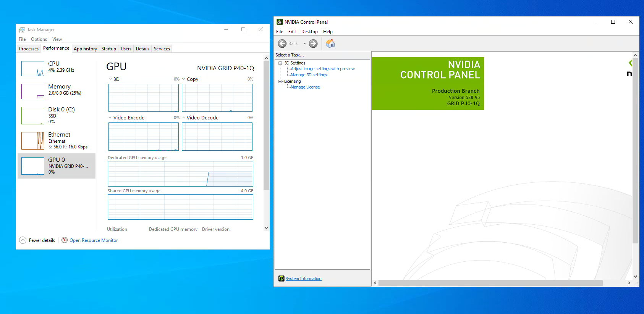
Task: Click the Home icon in NVIDIA toolbar
Action: tap(330, 43)
